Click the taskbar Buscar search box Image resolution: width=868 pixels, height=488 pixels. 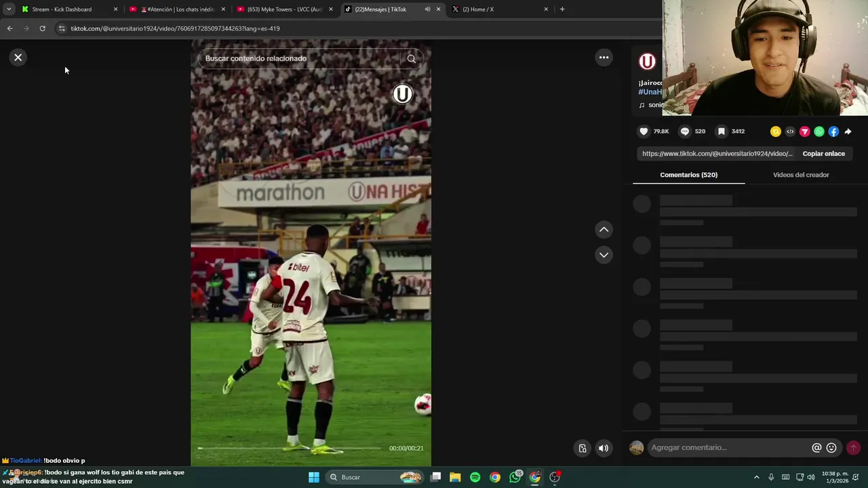(375, 477)
